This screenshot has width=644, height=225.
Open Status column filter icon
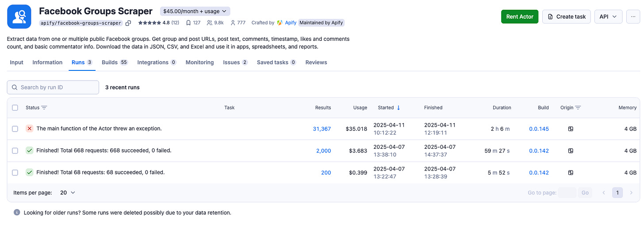point(44,108)
